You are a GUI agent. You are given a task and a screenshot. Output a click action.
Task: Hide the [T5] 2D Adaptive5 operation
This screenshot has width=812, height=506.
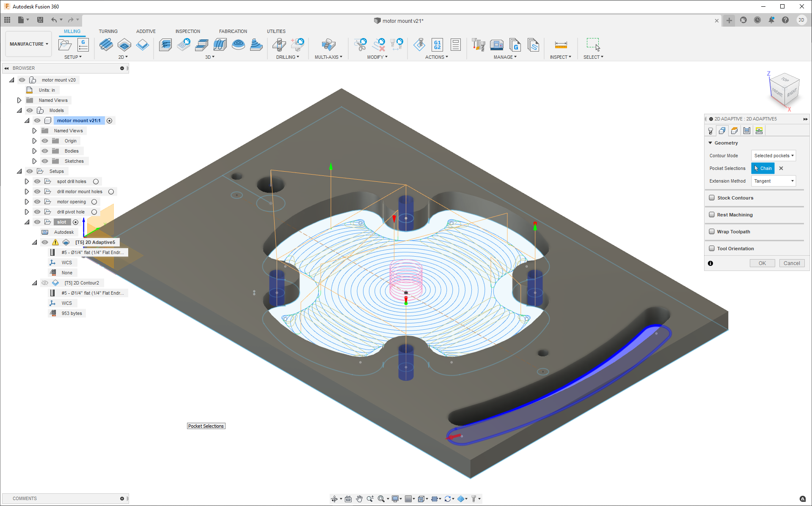[45, 242]
